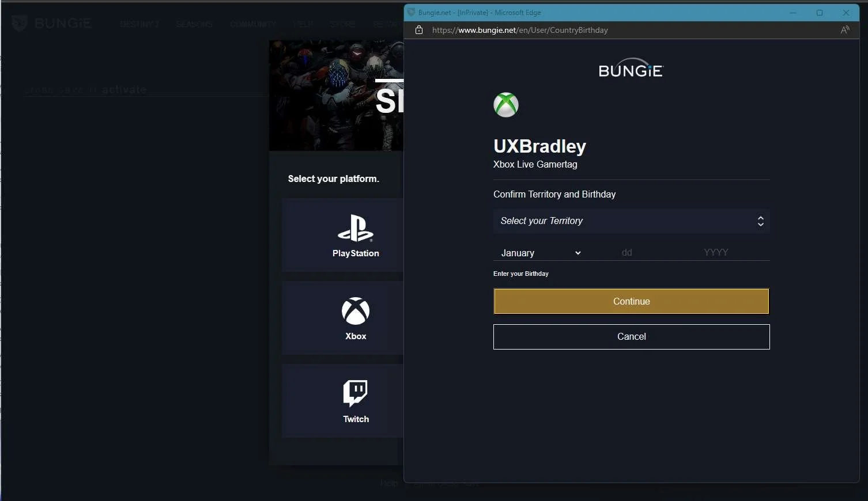868x501 pixels.
Task: Open the HELP menu in background page
Action: coord(303,24)
